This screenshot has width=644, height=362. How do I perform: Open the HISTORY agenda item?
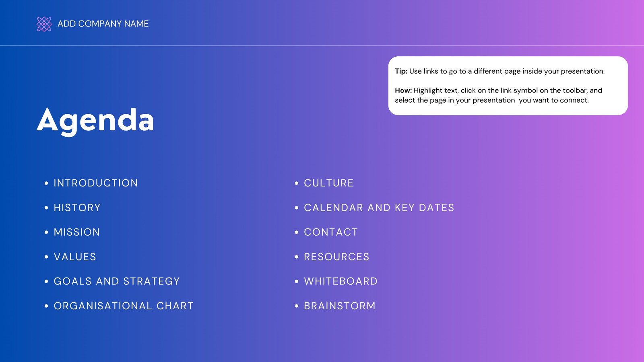pos(77,208)
